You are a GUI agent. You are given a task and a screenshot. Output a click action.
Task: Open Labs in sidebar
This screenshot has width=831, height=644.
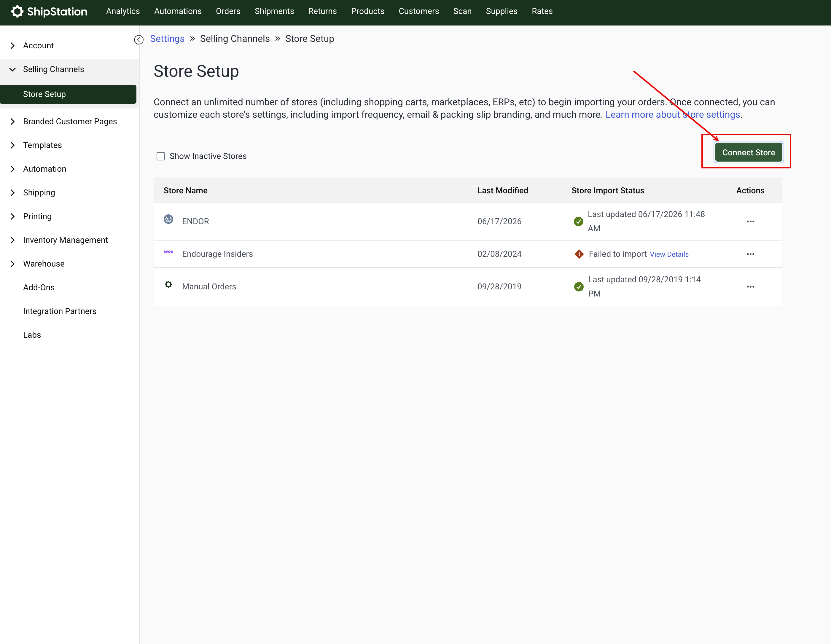[x=32, y=335]
